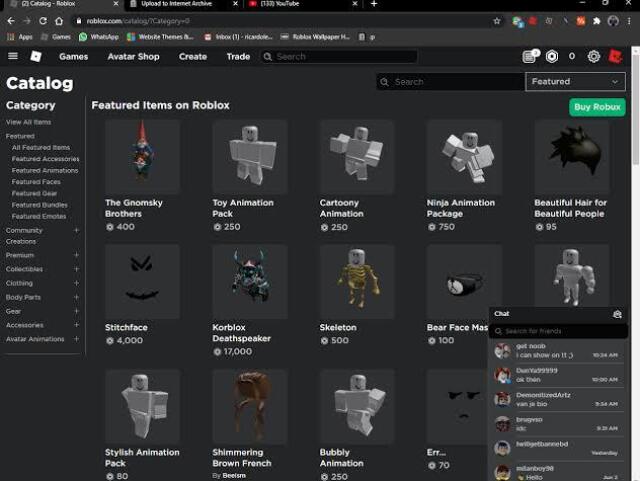Click the Roblox logo home icon

coord(36,56)
